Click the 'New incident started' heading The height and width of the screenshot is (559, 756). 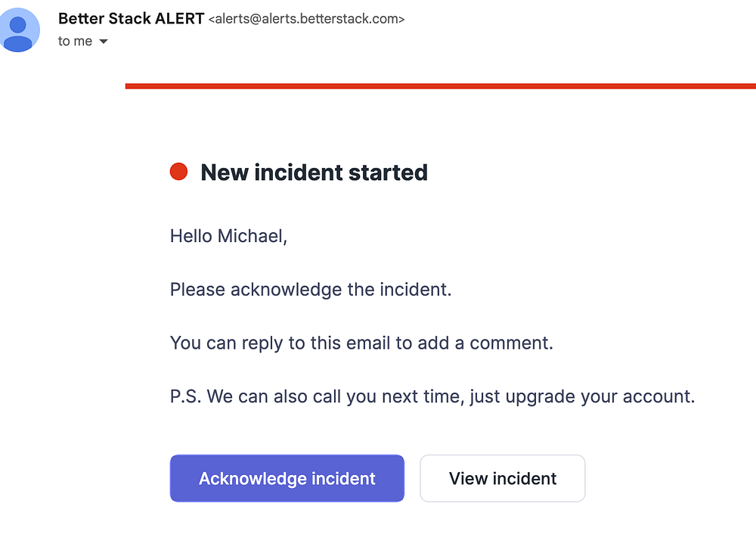coord(314,172)
